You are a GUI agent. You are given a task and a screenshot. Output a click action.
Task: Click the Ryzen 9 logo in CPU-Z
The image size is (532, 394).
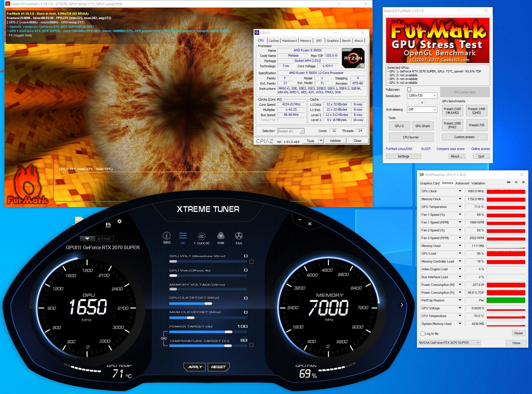point(353,58)
